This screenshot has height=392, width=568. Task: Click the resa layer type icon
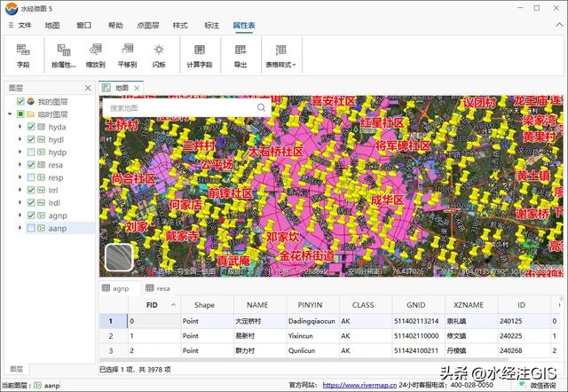[42, 165]
